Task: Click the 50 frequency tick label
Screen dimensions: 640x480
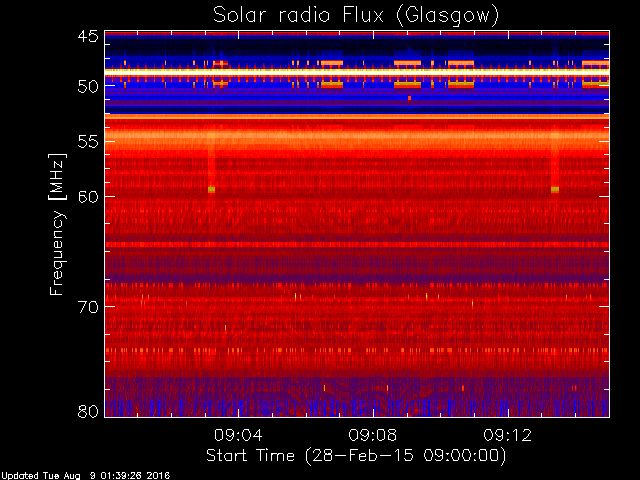Action: tap(88, 87)
